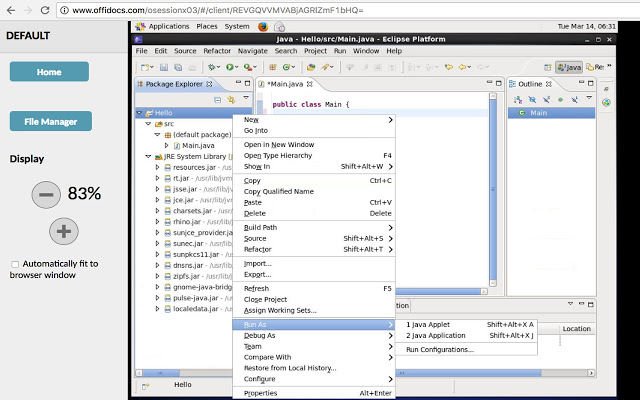
Task: Click the Firefox icon in top panel
Action: pos(263,27)
